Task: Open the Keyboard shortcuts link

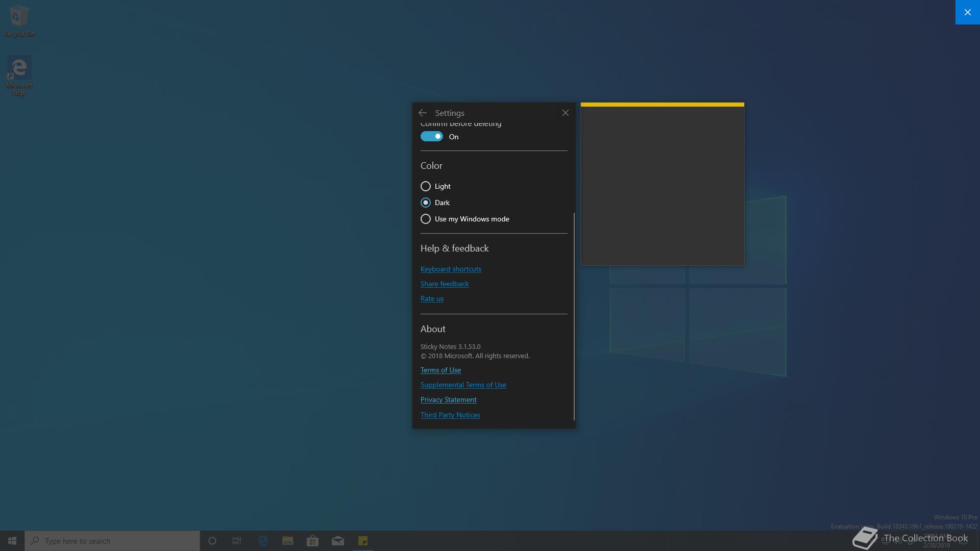Action: click(x=451, y=269)
